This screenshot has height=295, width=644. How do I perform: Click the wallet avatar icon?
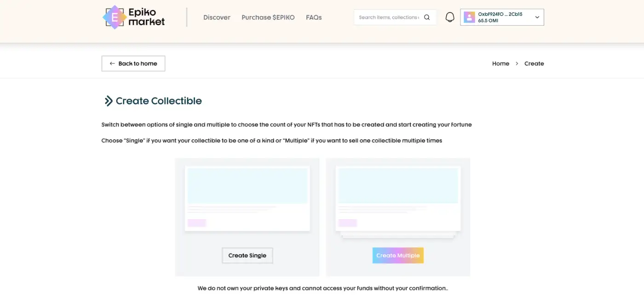[x=469, y=17]
